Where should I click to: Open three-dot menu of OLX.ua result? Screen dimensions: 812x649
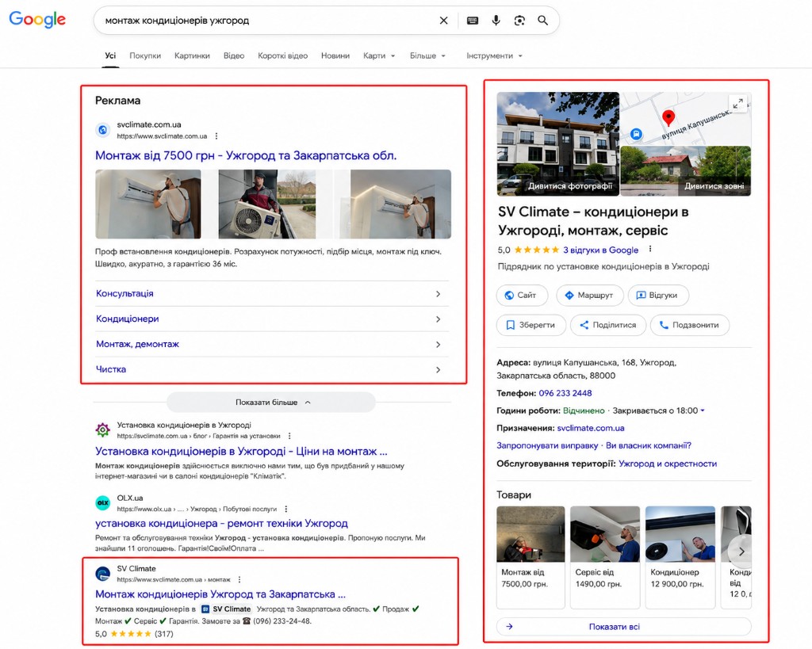[285, 510]
